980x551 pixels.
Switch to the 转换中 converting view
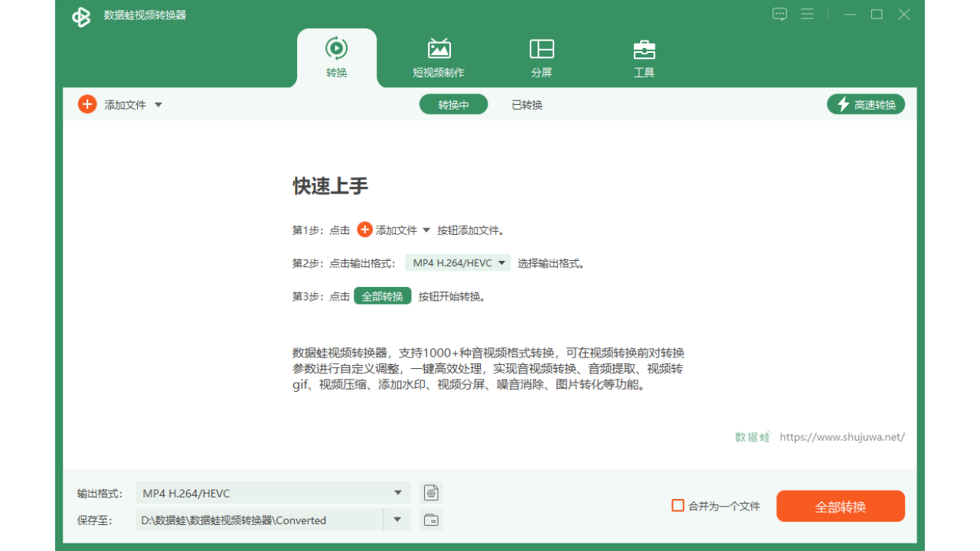coord(453,104)
